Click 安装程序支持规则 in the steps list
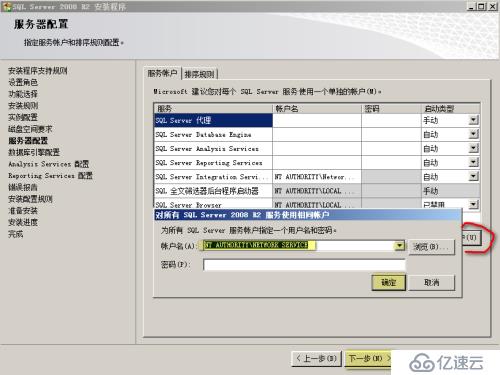The width and height of the screenshot is (500, 375). click(x=38, y=71)
